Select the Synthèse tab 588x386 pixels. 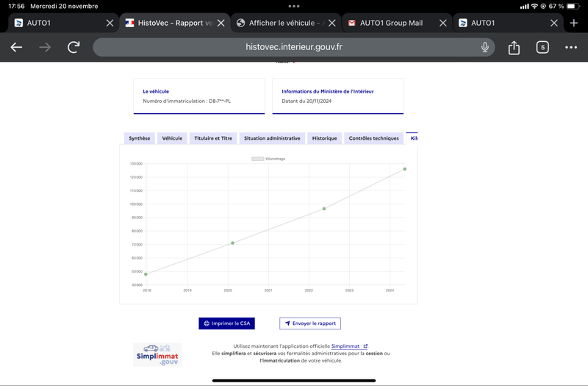click(139, 138)
